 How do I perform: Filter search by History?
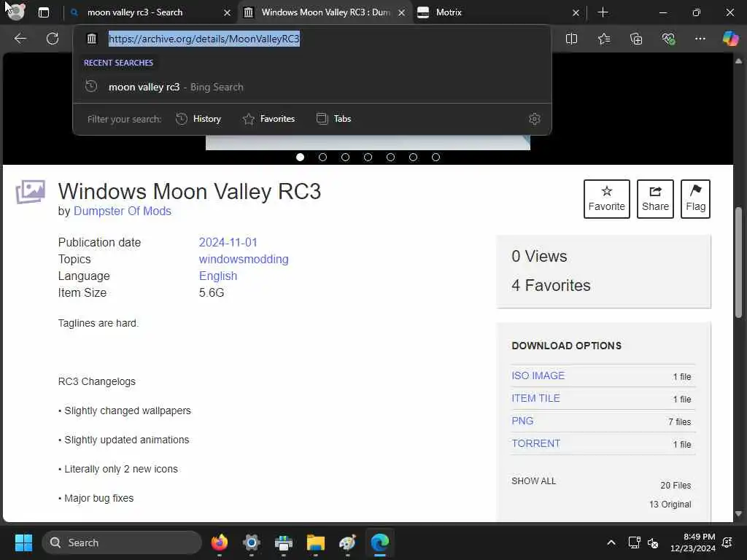(198, 119)
